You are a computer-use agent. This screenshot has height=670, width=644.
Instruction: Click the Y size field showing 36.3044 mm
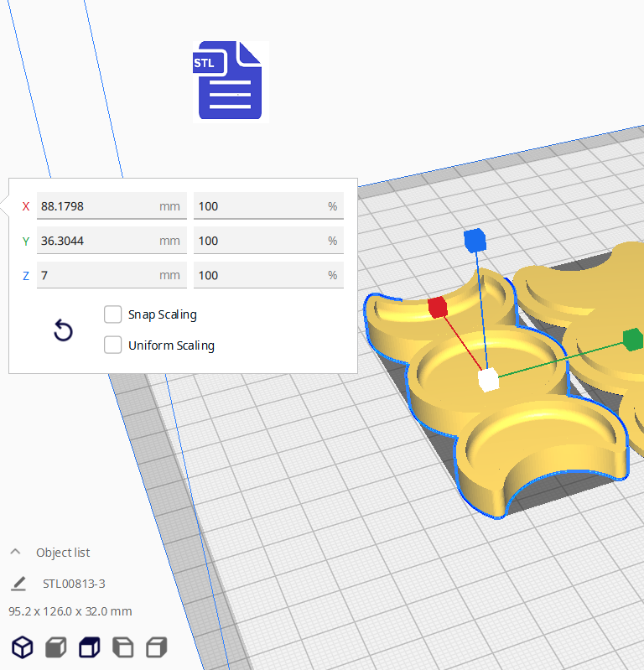(96, 241)
